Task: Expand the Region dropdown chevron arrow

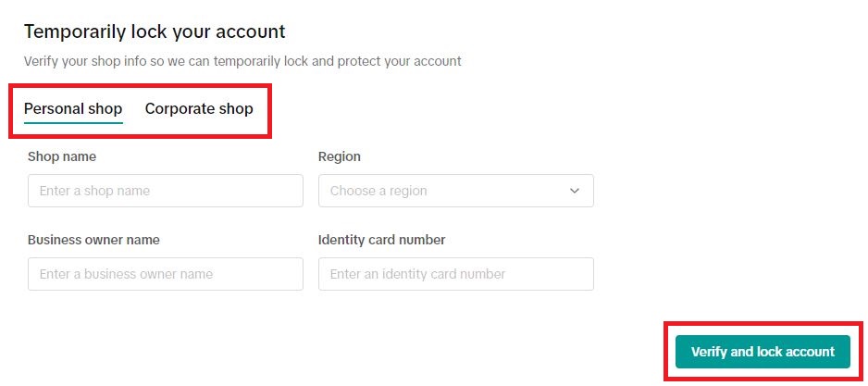Action: (575, 191)
